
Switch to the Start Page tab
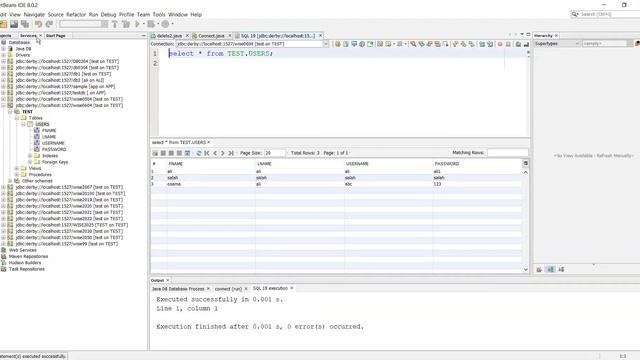[56, 36]
